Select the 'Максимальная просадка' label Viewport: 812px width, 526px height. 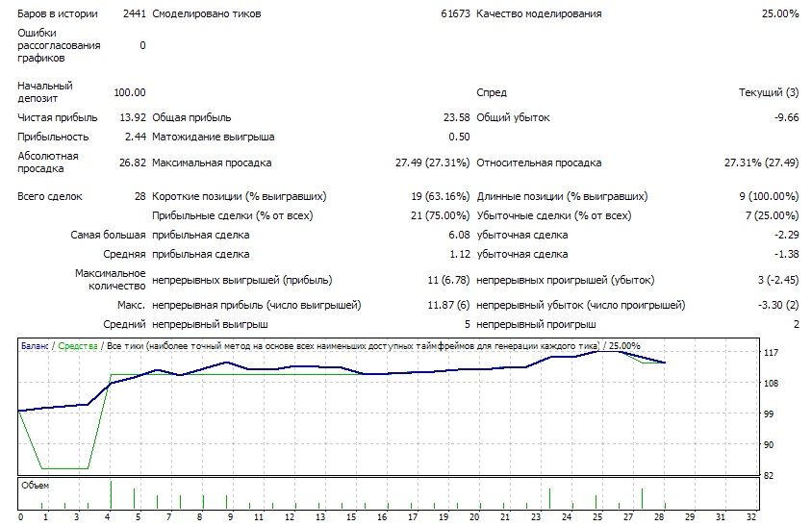[212, 163]
